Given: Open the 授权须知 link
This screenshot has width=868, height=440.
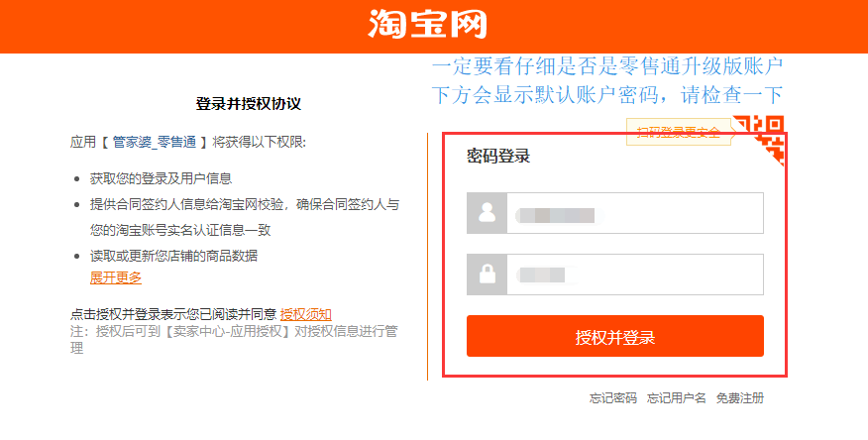Looking at the screenshot, I should coord(305,314).
